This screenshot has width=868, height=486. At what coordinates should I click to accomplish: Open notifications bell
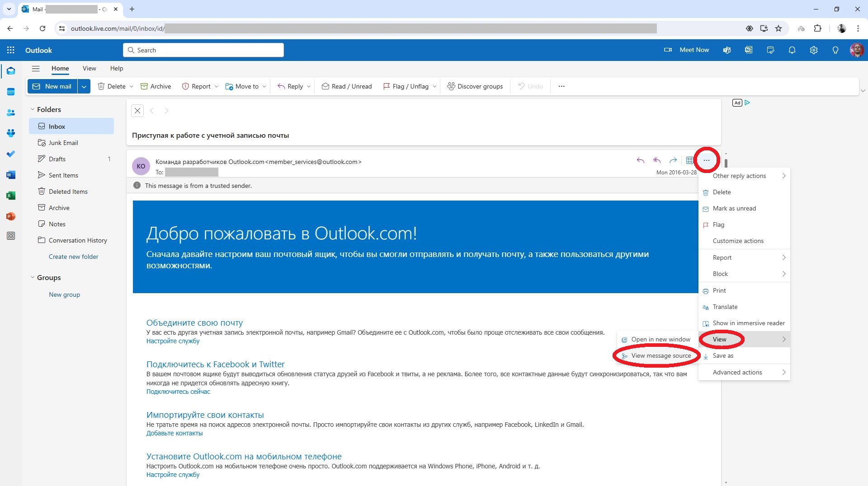pos(792,50)
